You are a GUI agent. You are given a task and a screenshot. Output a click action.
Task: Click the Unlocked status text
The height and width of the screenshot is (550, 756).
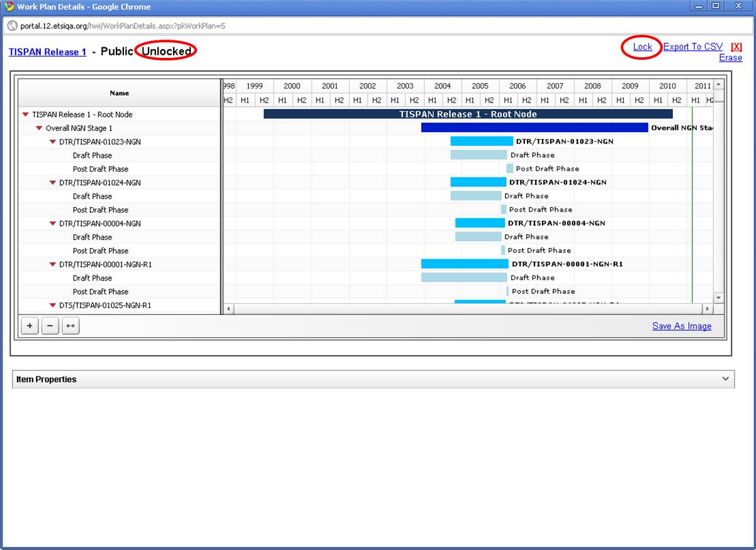click(x=166, y=52)
